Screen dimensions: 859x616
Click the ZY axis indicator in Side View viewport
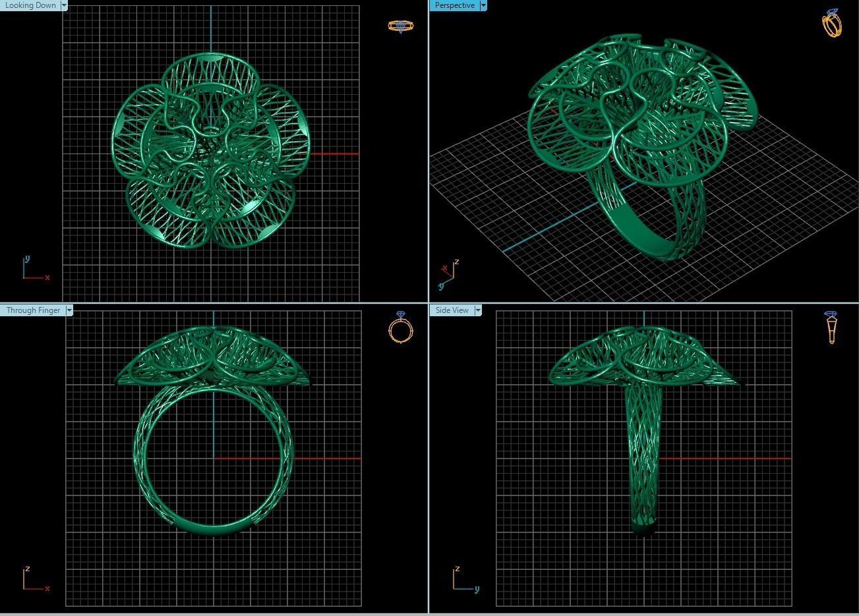click(467, 579)
